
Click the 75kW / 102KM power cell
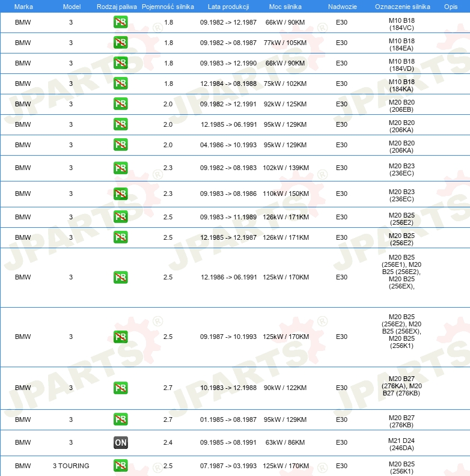click(285, 84)
